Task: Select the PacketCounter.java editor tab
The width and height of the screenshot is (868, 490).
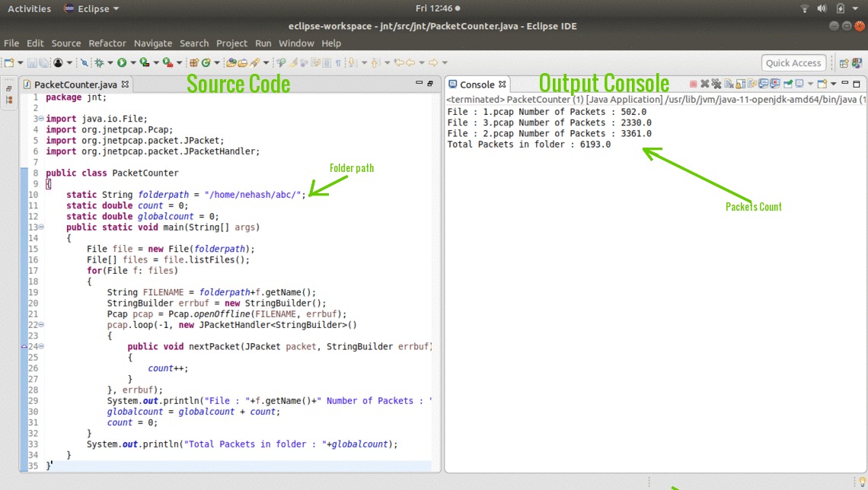Action: pyautogui.click(x=75, y=84)
